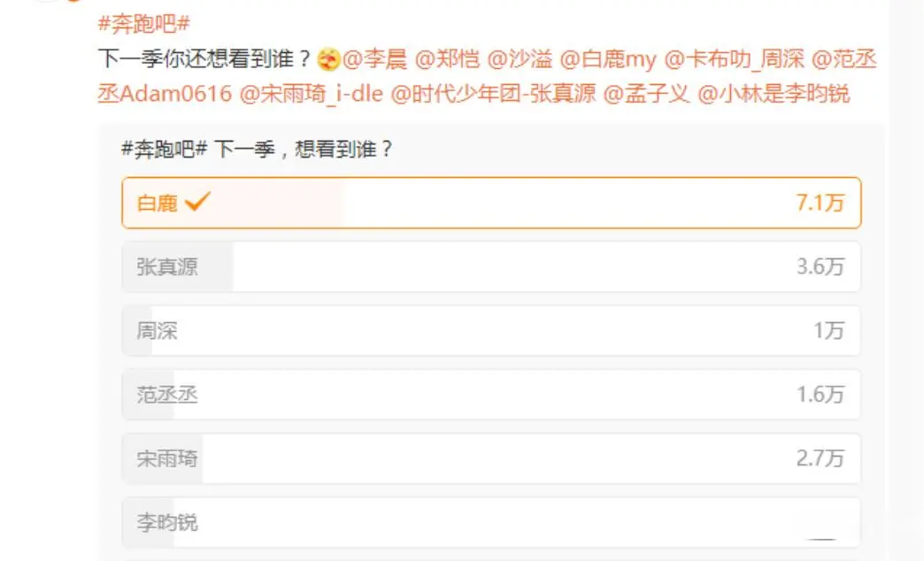Click the @白鹿my mention
Viewport: 924px width, 561px height.
(607, 59)
